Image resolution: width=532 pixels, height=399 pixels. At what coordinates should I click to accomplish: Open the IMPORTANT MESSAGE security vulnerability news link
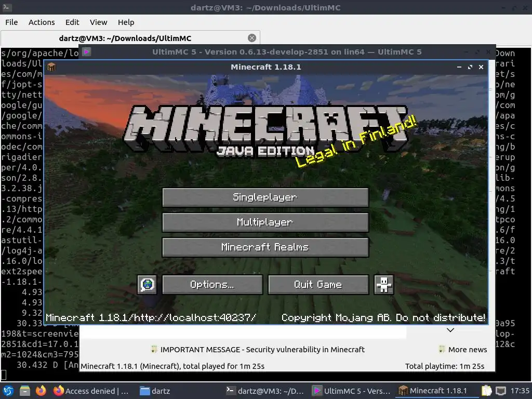[x=258, y=350]
